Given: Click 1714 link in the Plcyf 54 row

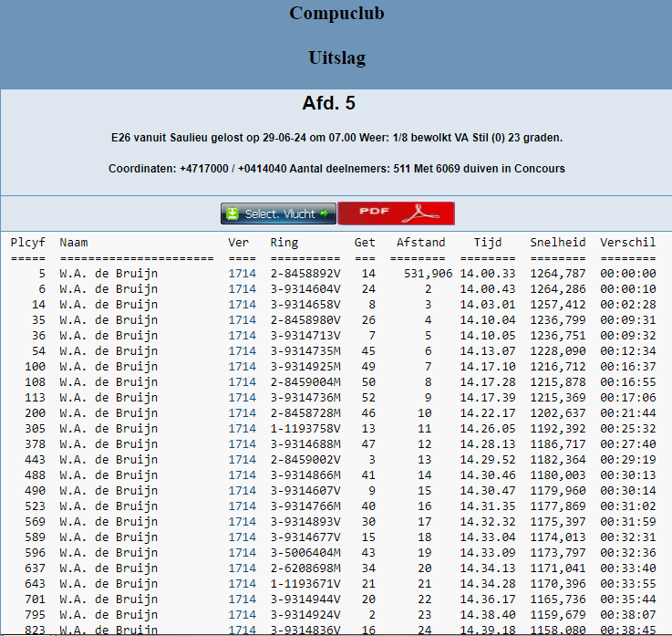Looking at the screenshot, I should 242,350.
